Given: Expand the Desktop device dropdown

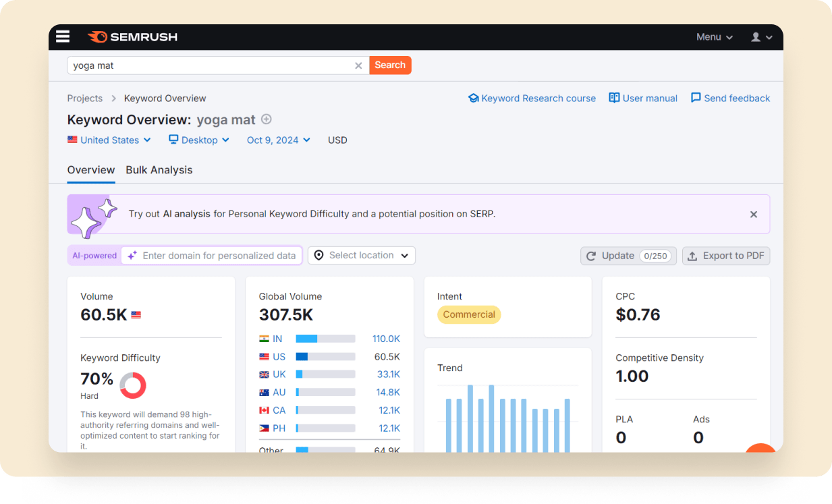Looking at the screenshot, I should click(199, 140).
